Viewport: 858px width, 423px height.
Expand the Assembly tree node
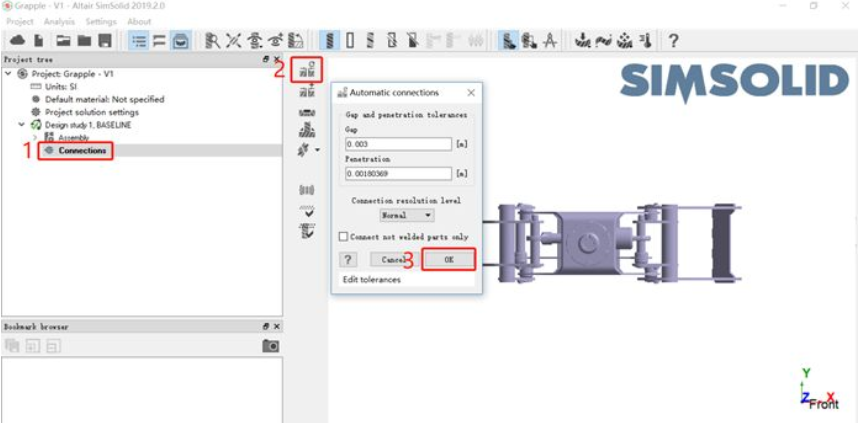(x=36, y=138)
